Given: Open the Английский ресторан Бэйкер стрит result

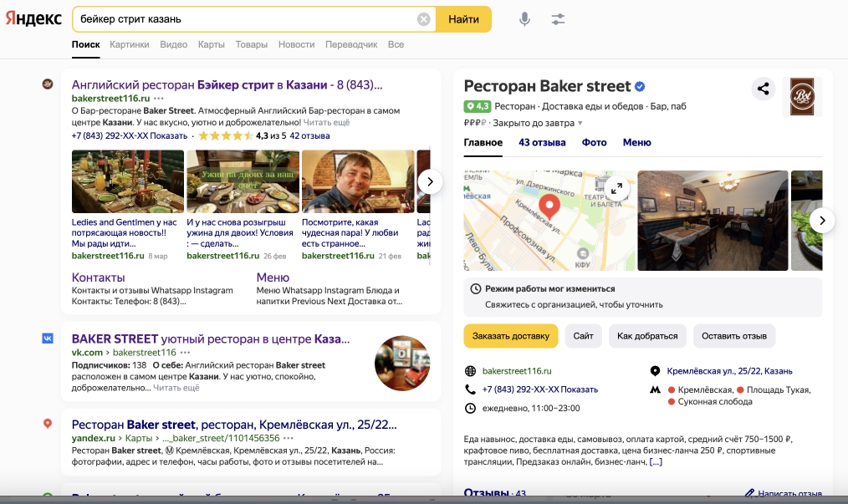Looking at the screenshot, I should click(x=227, y=85).
